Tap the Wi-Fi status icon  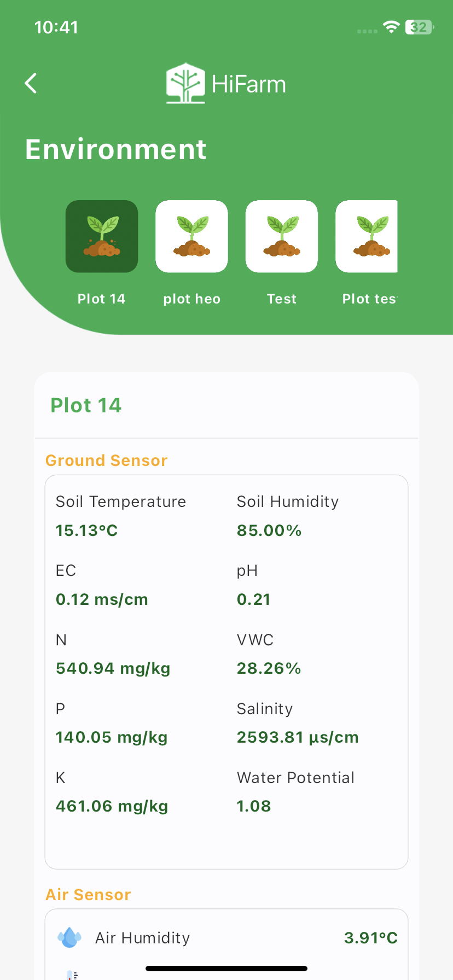click(x=391, y=27)
